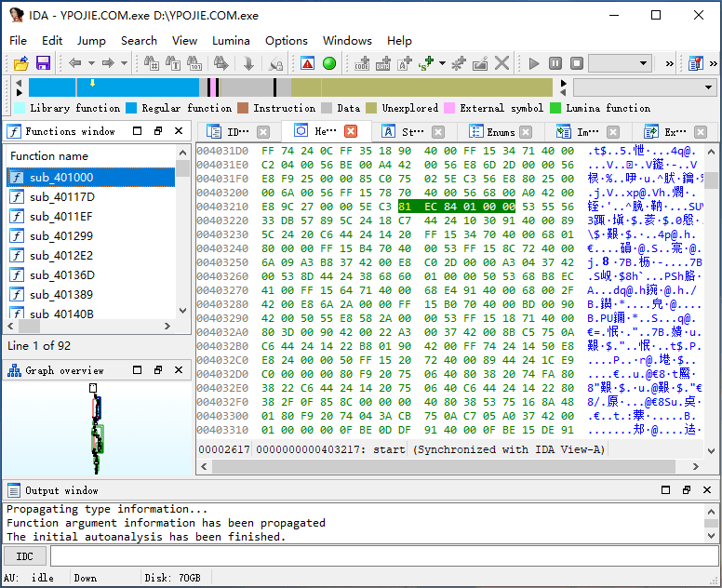Click the jump back arrow icon
Screen dimensions: 722x588
tap(75, 63)
